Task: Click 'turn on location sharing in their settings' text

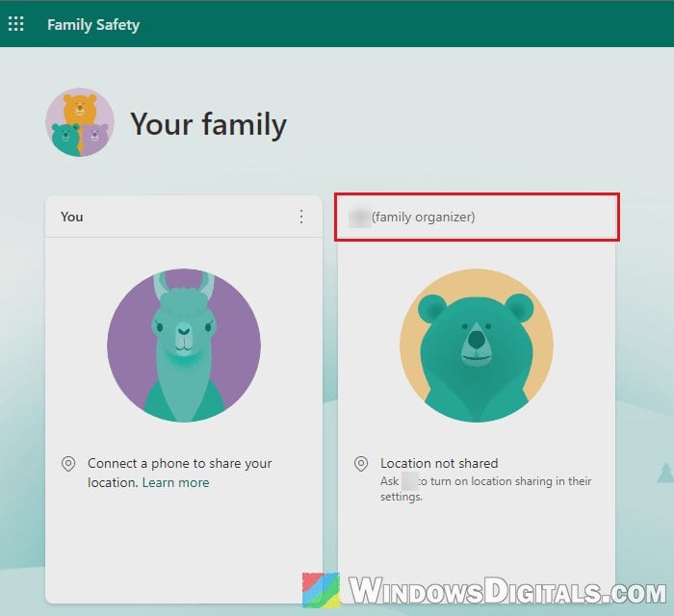Action: coord(485,489)
